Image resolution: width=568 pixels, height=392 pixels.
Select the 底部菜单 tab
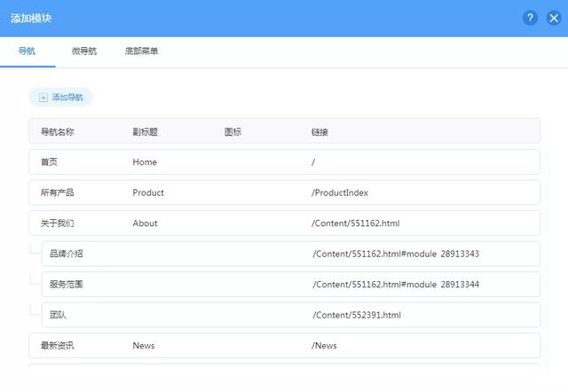coord(141,51)
